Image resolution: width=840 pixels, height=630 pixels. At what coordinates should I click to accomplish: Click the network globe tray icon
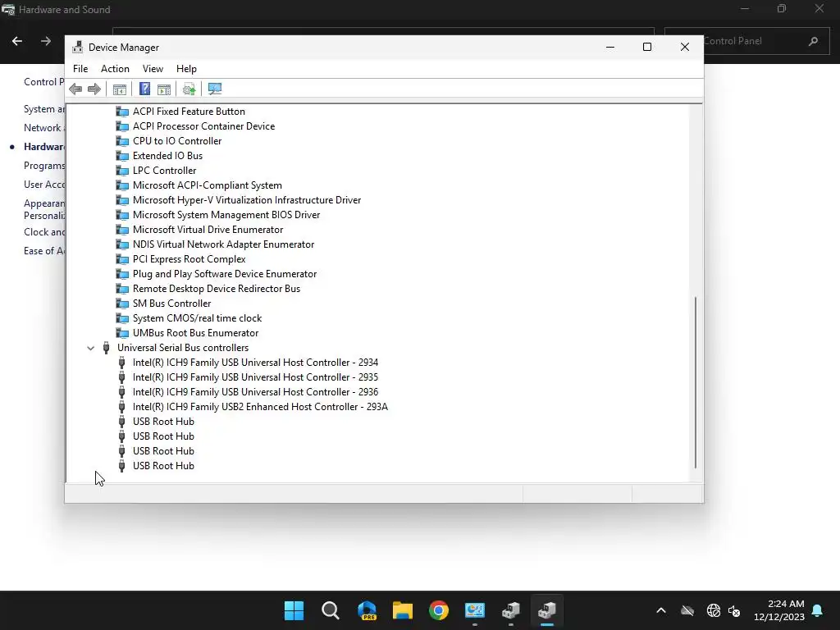713,610
